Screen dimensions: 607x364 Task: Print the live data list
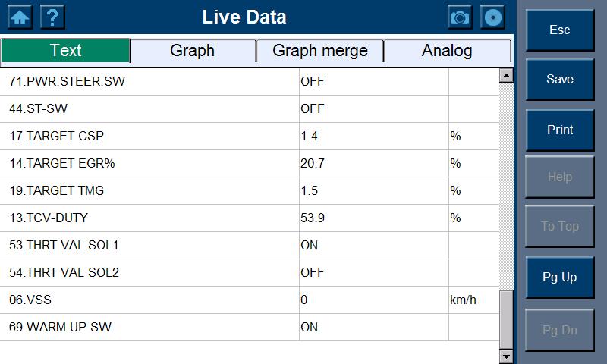560,130
